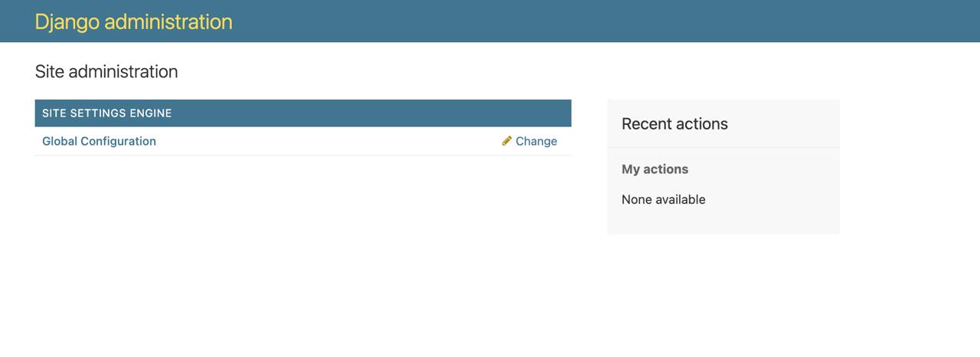Screen dimensions: 980x357
Task: Click the gray Recent actions sidebar box
Action: point(724,167)
